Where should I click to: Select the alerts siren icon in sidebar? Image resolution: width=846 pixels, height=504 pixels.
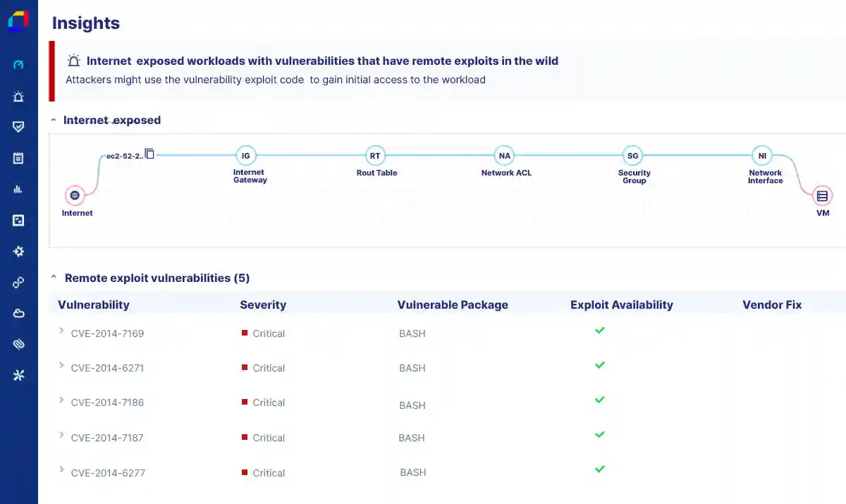coord(19,96)
